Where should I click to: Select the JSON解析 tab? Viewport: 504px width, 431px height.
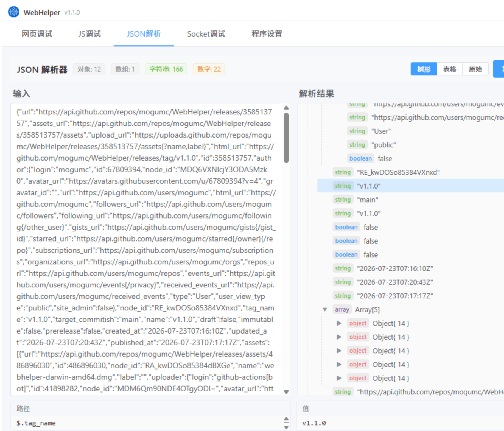144,34
